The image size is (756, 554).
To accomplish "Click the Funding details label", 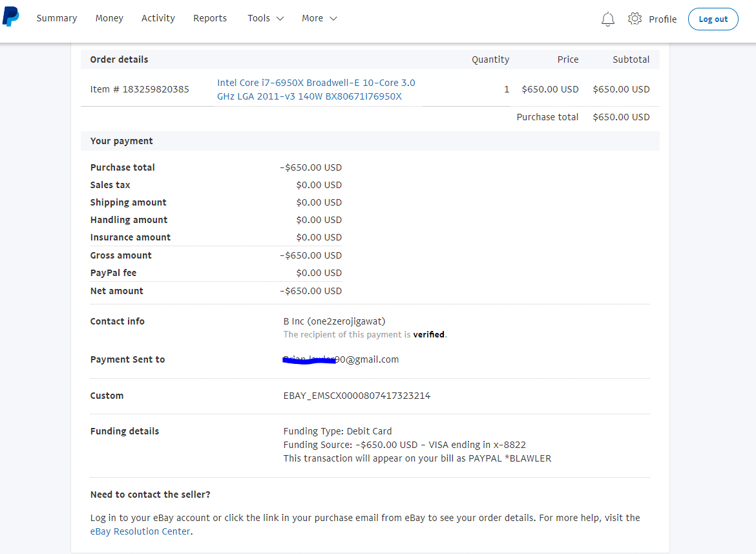I will point(125,431).
